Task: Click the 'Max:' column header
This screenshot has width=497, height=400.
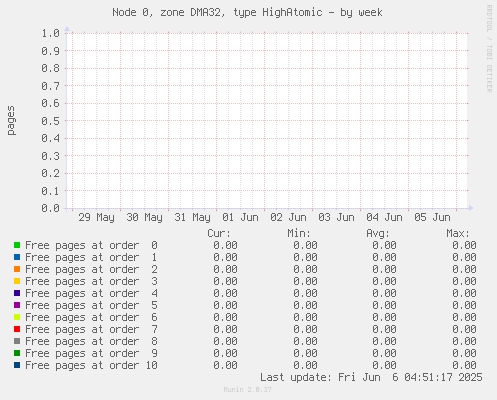Action: click(458, 233)
